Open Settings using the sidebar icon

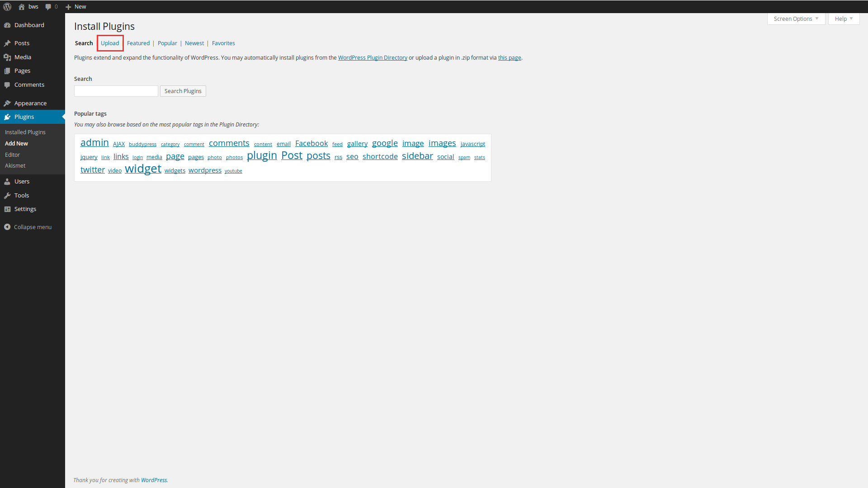(x=7, y=209)
